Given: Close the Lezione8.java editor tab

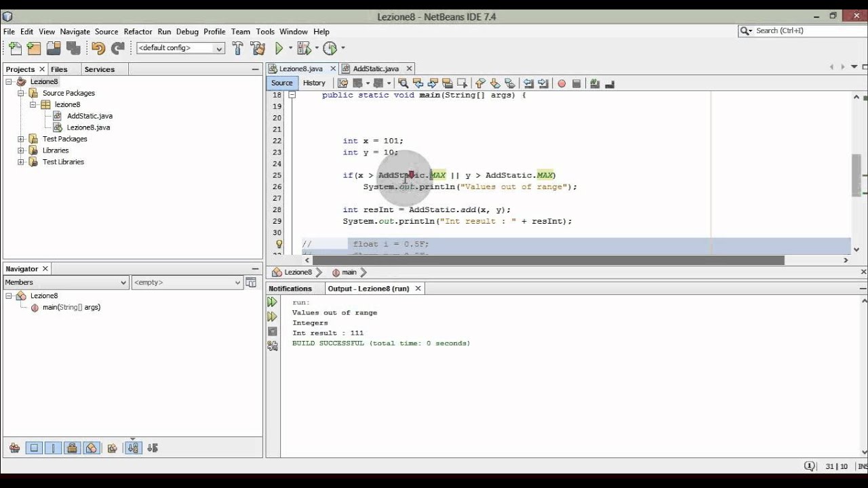Looking at the screenshot, I should pyautogui.click(x=333, y=68).
